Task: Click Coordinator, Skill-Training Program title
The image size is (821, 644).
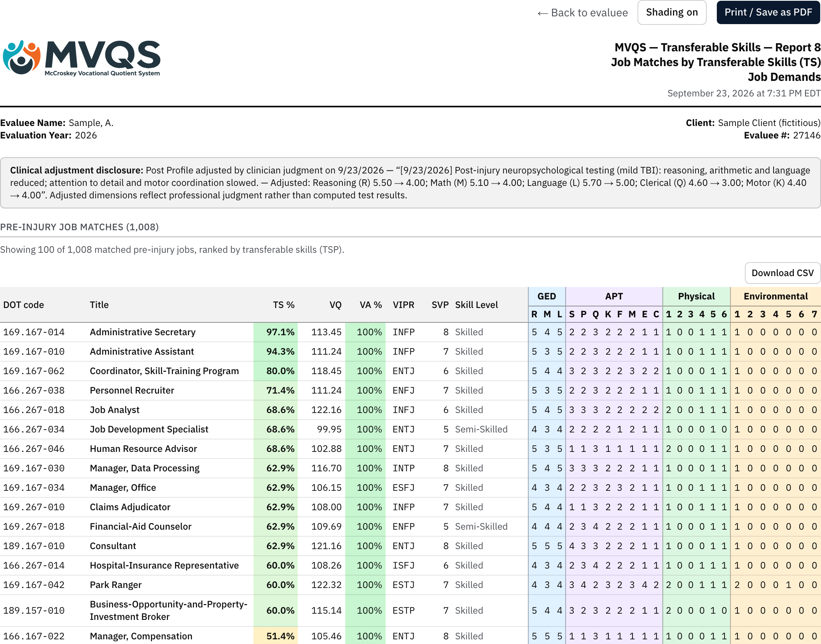Action: click(164, 371)
